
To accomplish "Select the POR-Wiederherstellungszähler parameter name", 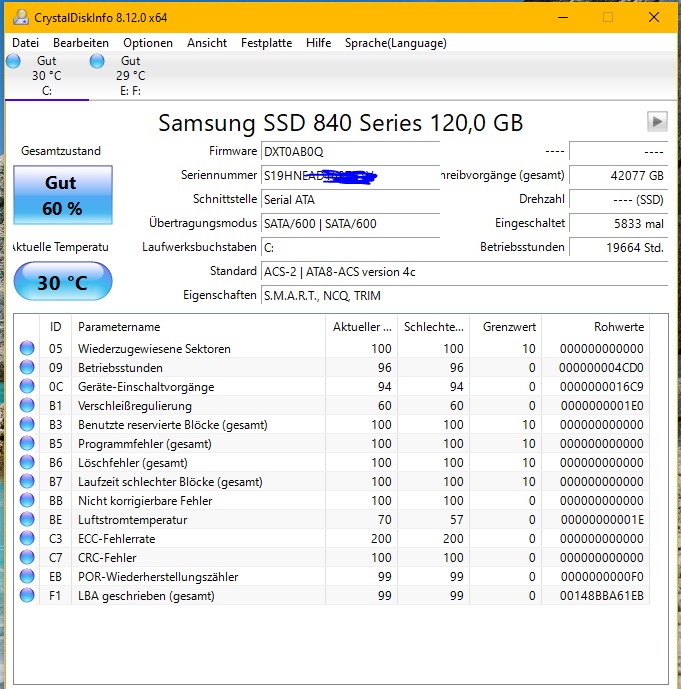I will pyautogui.click(x=158, y=577).
